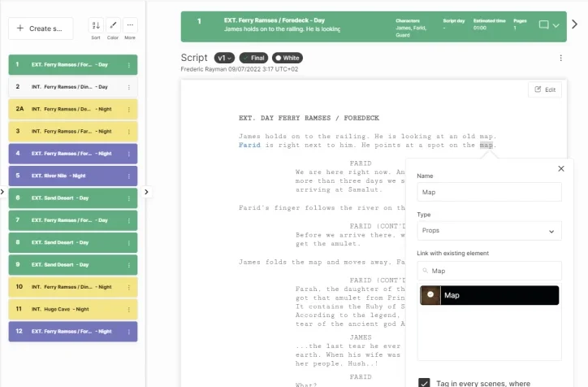Click the scene heading EXT. DAY FERRY RAMSES / FOREDECK
Viewport: 588px width, 387px height.
pyautogui.click(x=309, y=118)
